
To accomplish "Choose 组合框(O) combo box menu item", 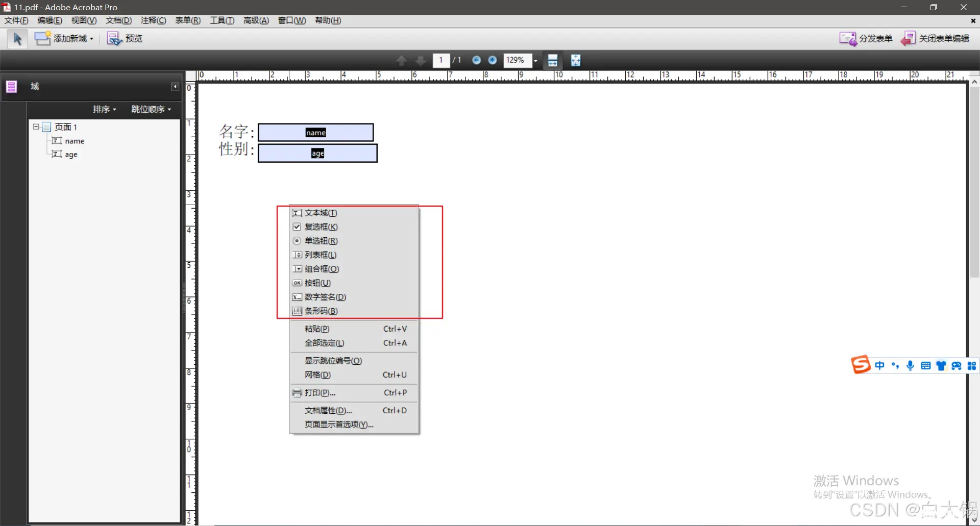I will (x=354, y=269).
